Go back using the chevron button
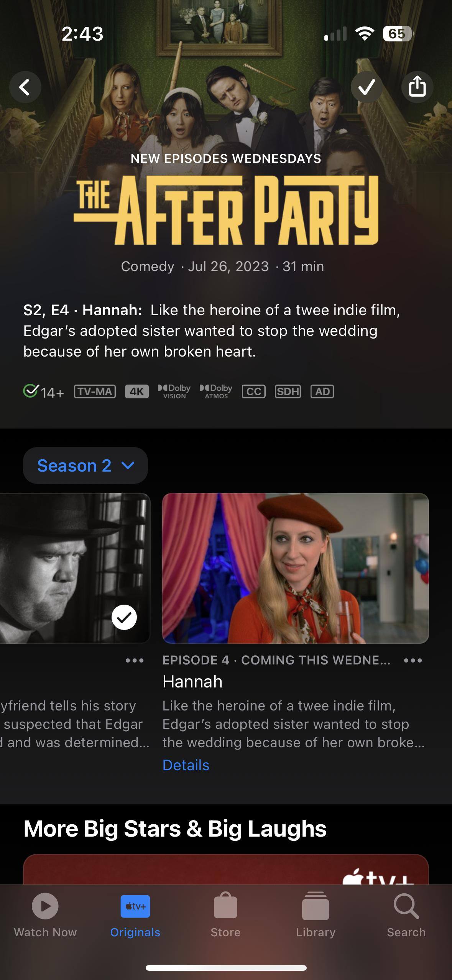The width and height of the screenshot is (452, 980). [x=25, y=87]
